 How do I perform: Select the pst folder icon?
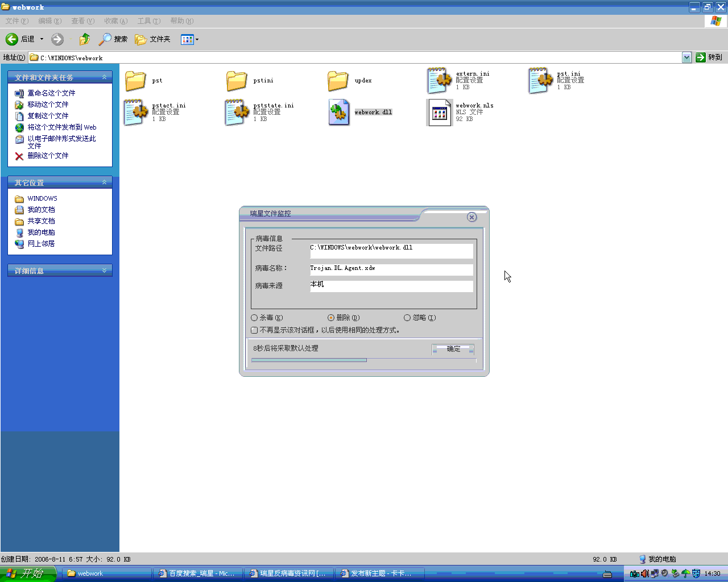point(135,81)
